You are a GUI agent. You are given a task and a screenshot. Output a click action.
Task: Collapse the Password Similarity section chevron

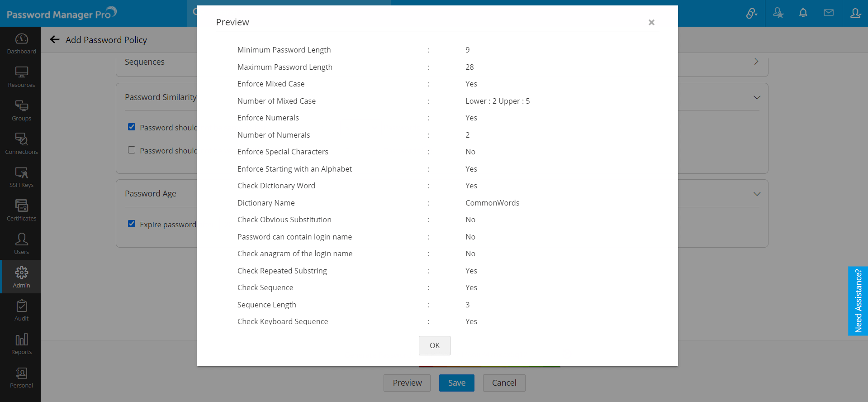tap(757, 97)
